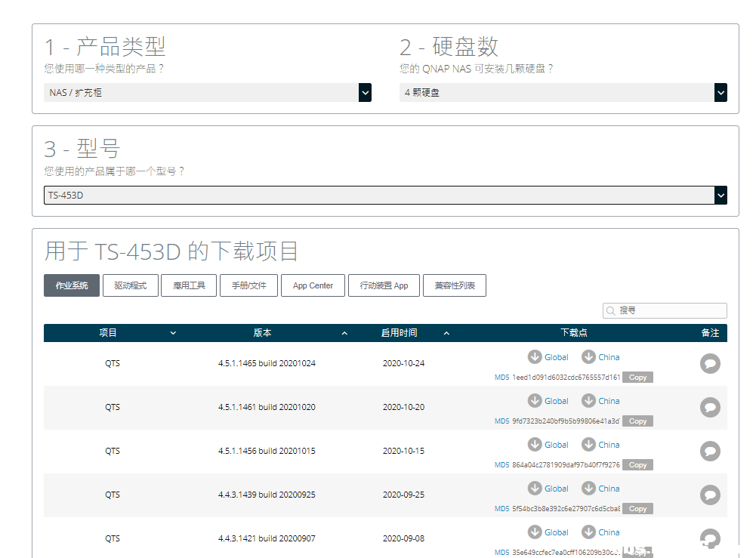Copy MD5 for build 20201015
The height and width of the screenshot is (558, 756).
pyautogui.click(x=637, y=465)
